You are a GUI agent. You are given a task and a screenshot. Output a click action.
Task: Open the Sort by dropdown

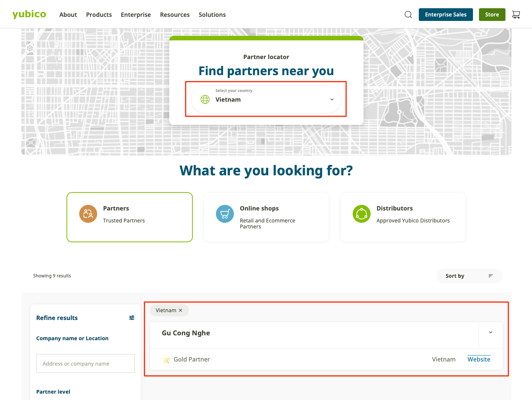[x=469, y=276]
